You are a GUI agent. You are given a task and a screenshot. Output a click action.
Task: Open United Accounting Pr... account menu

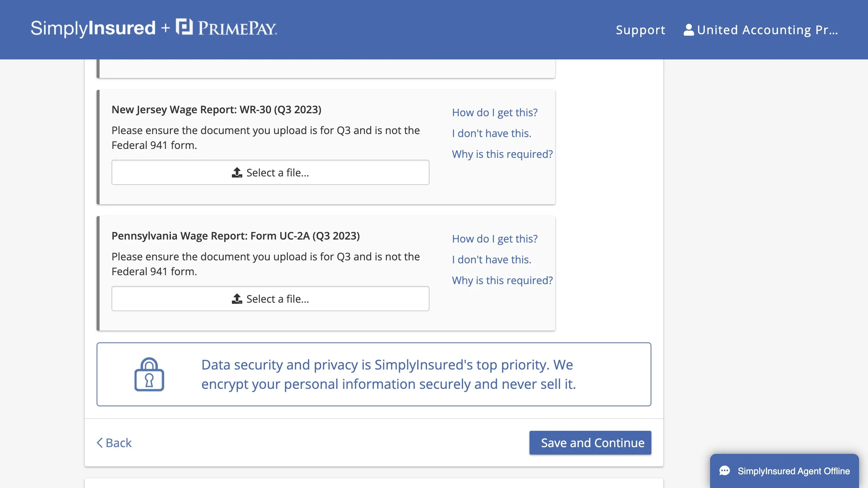click(761, 30)
